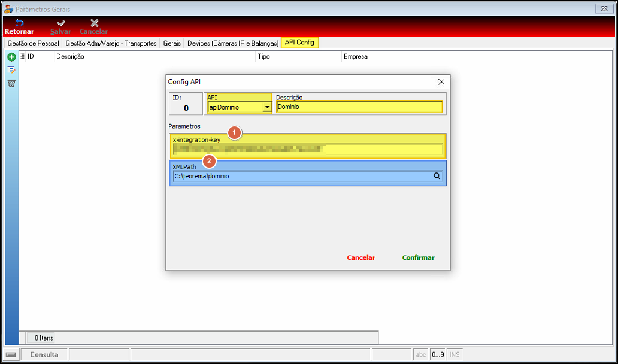The image size is (618, 364).
Task: Click the red Cancelar button in dialog
Action: 361,257
